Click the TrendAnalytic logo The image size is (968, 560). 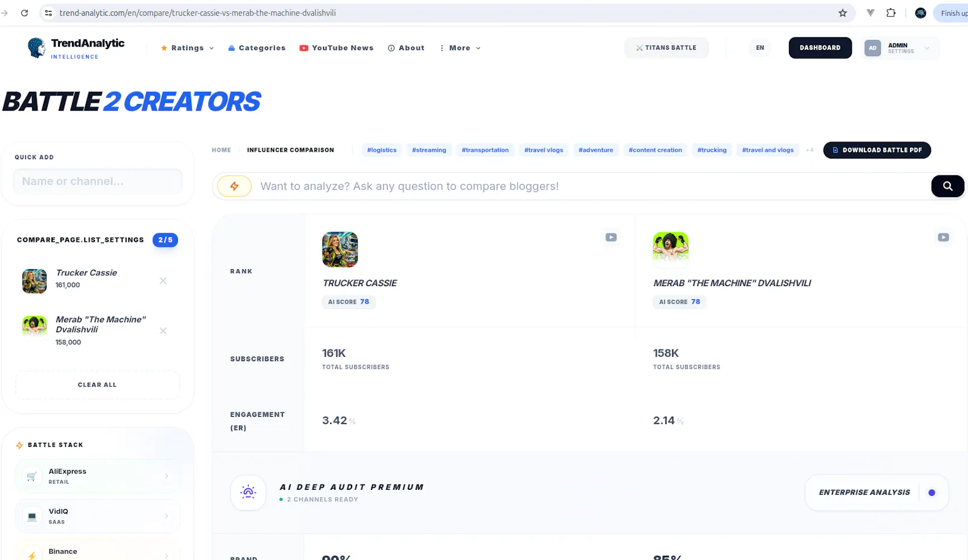coord(76,48)
